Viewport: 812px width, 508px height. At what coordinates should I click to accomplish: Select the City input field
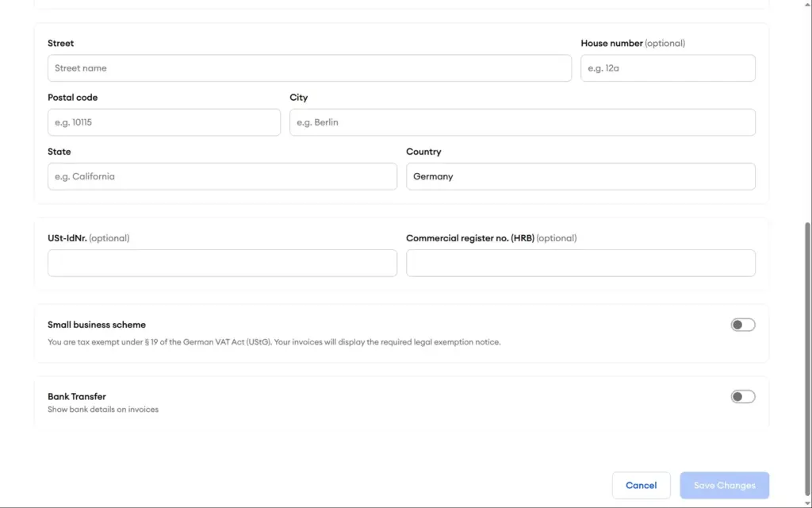[522, 122]
